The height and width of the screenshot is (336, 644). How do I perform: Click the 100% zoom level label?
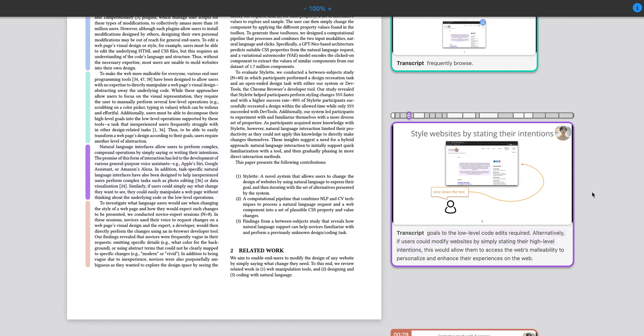click(x=317, y=8)
